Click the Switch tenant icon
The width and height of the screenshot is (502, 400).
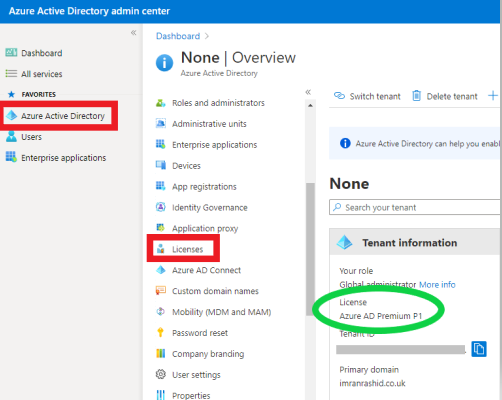click(x=339, y=96)
